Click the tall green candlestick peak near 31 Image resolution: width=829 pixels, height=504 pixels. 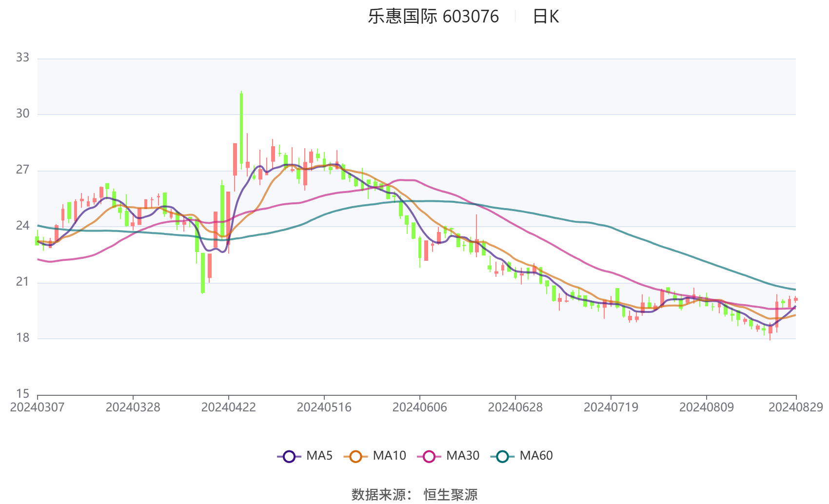tap(241, 129)
